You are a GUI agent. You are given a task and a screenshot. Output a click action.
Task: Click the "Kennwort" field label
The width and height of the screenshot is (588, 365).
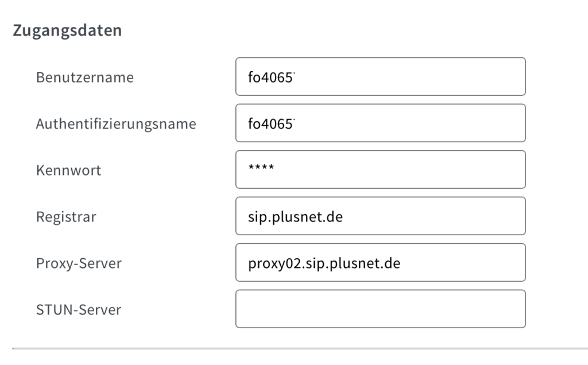tap(68, 170)
